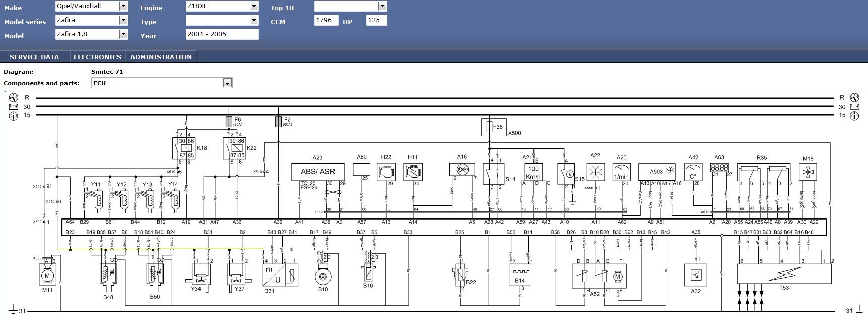Click the T53 ignition module symbol
The image size is (868, 322).
tap(784, 274)
